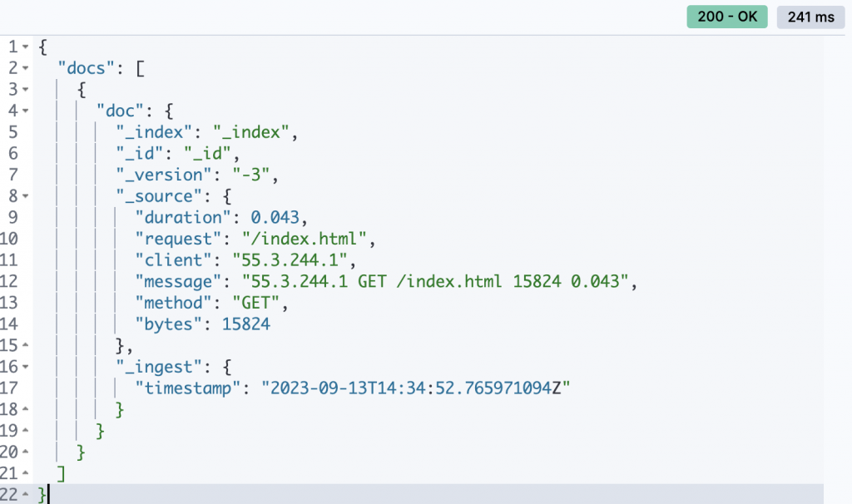Click the 241 ms response time badge
852x504 pixels.
[810, 17]
